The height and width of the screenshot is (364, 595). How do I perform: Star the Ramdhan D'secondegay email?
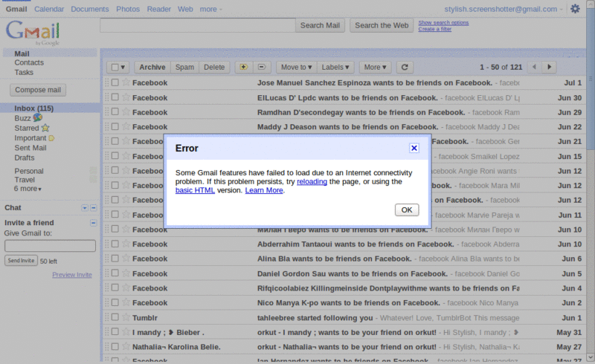(126, 112)
